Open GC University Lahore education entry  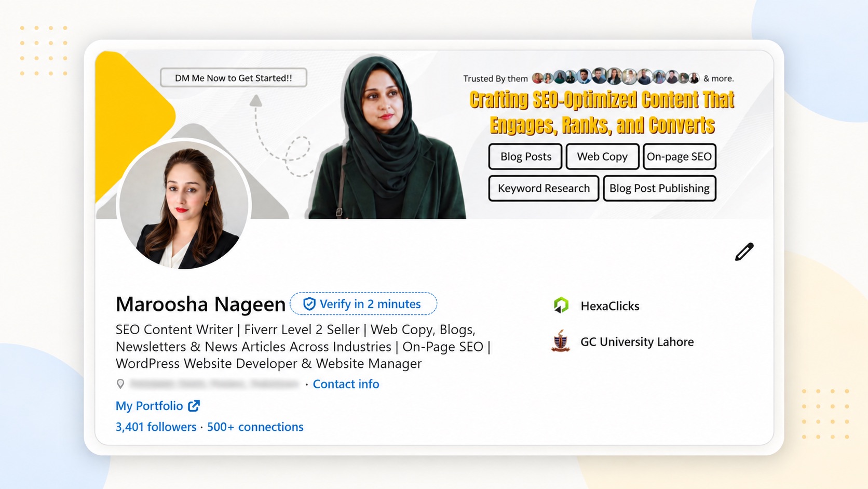pos(637,342)
